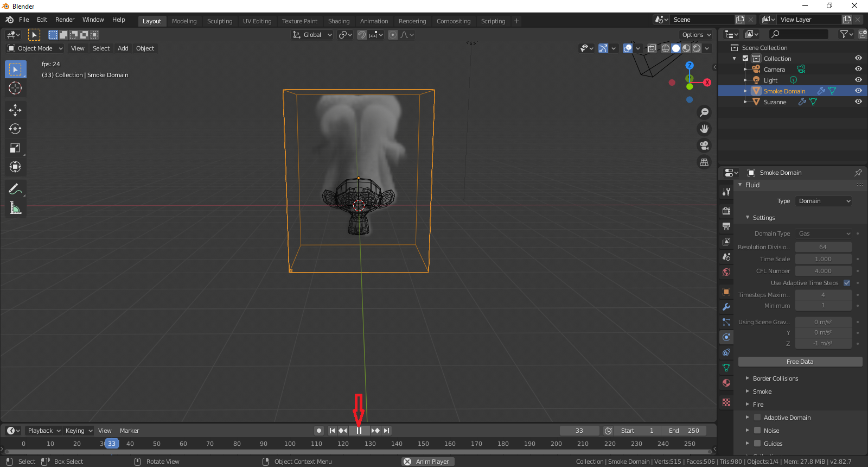868x467 pixels.
Task: Toggle auto keying record button
Action: 319,431
